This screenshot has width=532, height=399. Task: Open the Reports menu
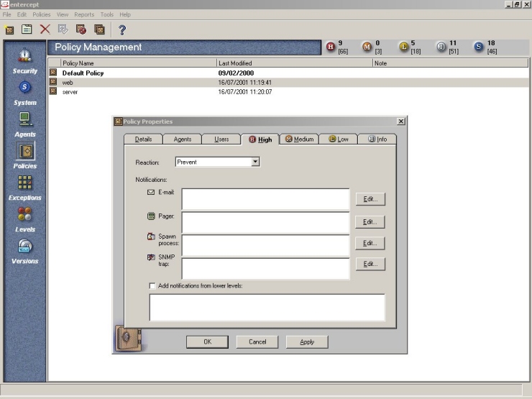(84, 14)
